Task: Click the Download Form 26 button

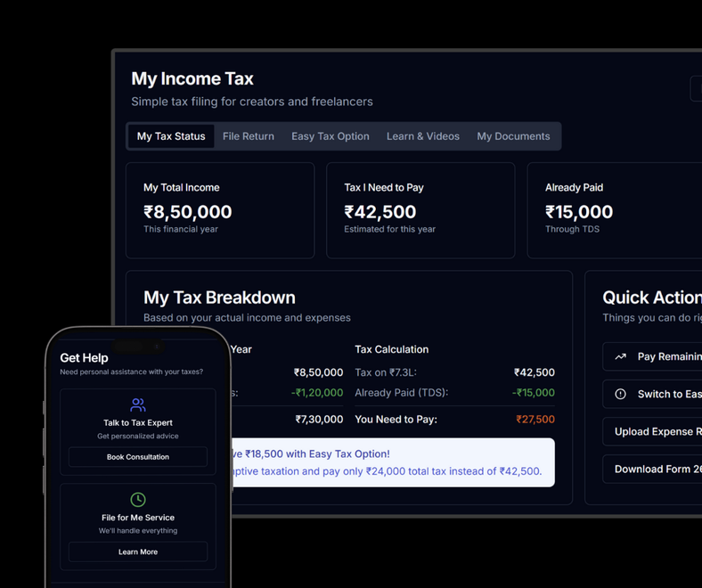Action: tap(655, 469)
